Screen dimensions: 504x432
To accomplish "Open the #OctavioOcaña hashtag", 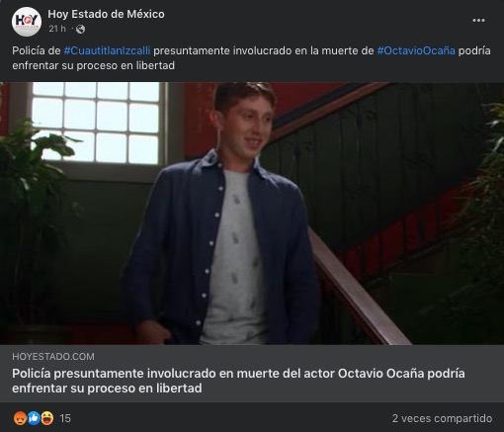I will [416, 50].
